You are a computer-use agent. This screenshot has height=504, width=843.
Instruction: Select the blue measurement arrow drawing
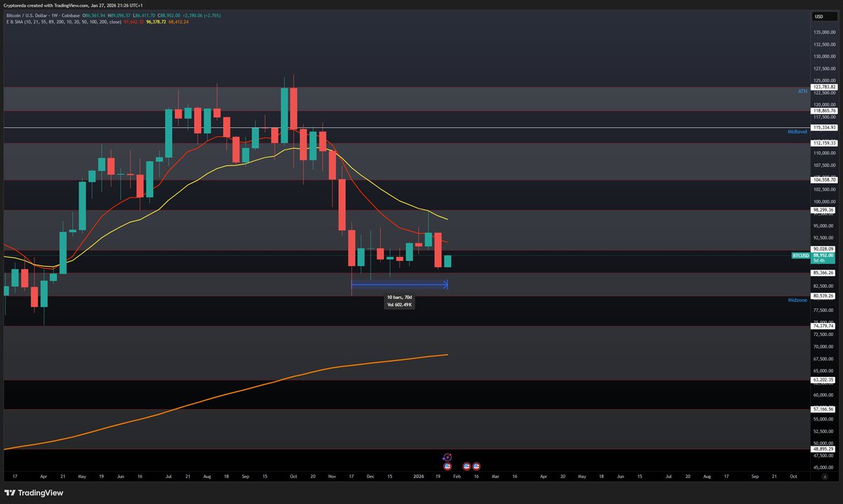click(400, 284)
